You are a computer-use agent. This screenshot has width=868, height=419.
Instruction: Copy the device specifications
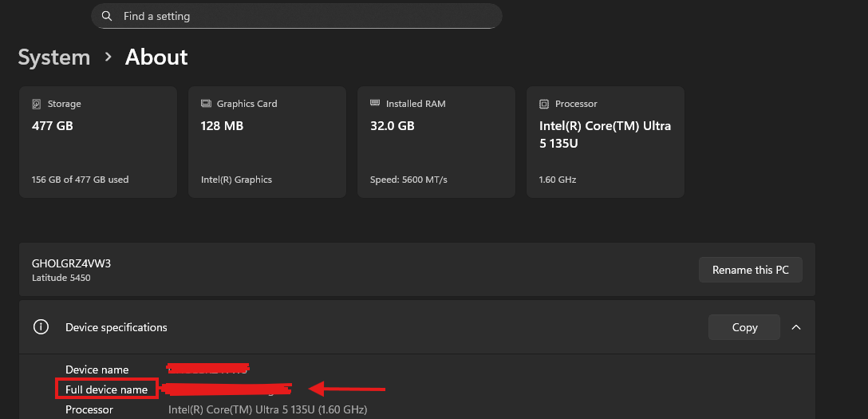tap(744, 327)
